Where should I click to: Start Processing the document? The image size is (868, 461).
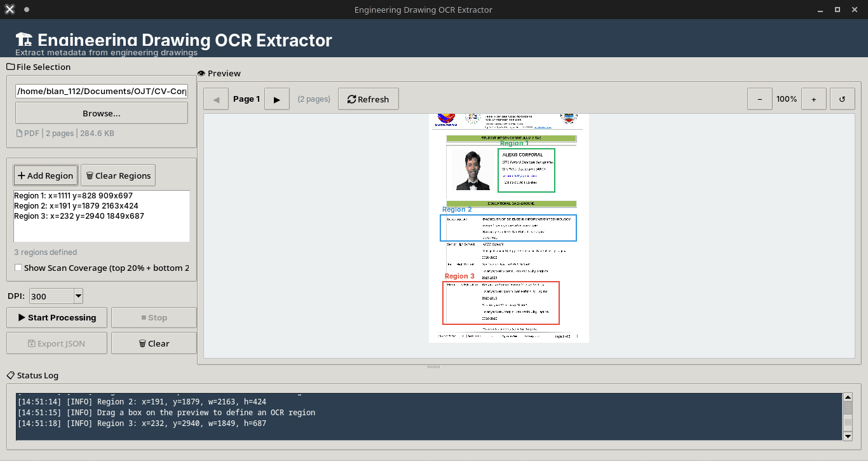pyautogui.click(x=57, y=317)
